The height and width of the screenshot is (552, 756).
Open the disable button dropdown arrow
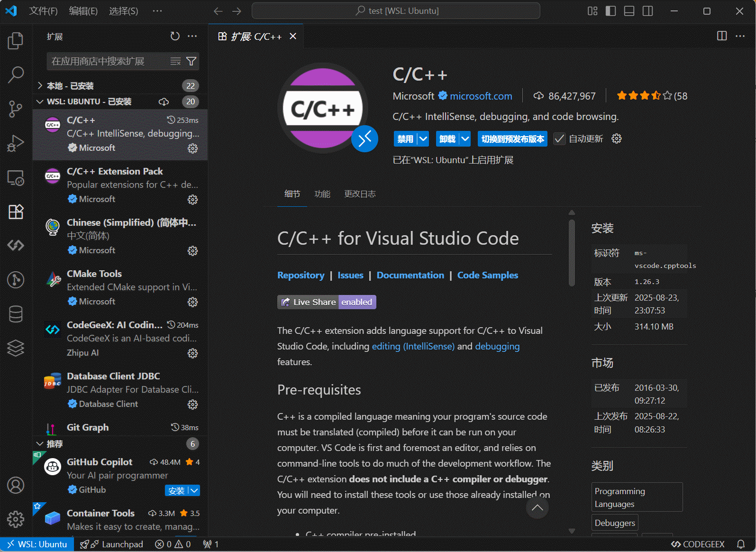(423, 139)
